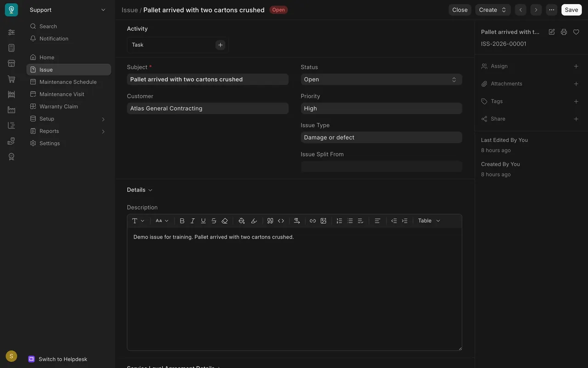This screenshot has width=588, height=368.
Task: Open the Manufacturing module factory icon
Action: pos(11,110)
